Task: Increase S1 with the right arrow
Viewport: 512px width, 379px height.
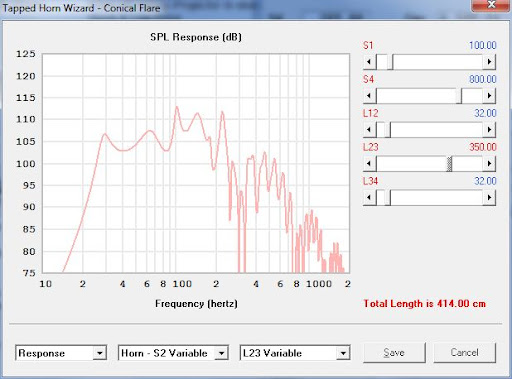Action: (x=489, y=62)
